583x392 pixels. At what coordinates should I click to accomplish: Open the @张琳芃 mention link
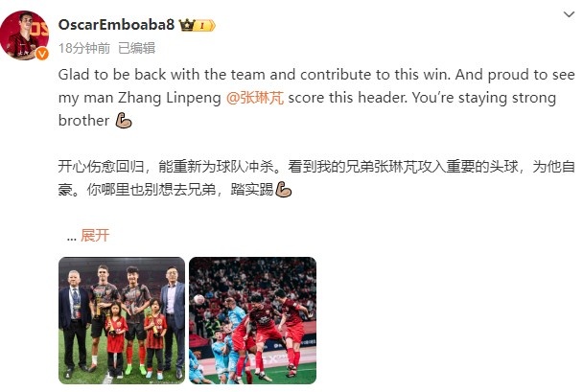(x=255, y=98)
